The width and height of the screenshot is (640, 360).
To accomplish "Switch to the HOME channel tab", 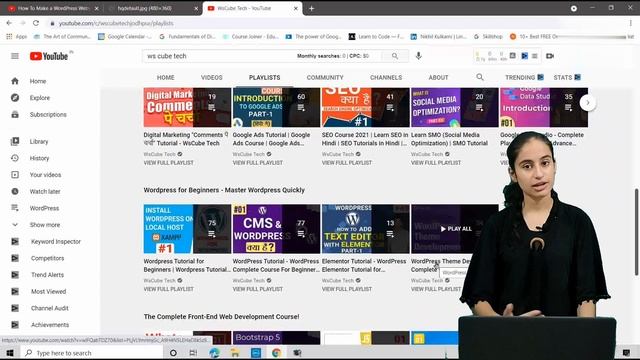I will (x=165, y=78).
